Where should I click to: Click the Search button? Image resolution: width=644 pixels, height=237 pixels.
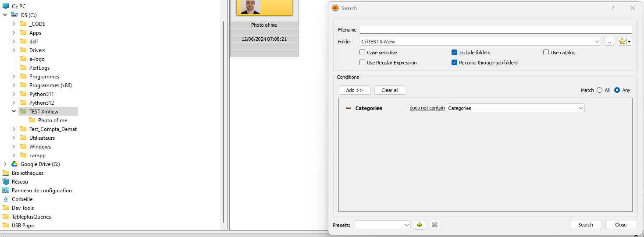click(x=586, y=225)
